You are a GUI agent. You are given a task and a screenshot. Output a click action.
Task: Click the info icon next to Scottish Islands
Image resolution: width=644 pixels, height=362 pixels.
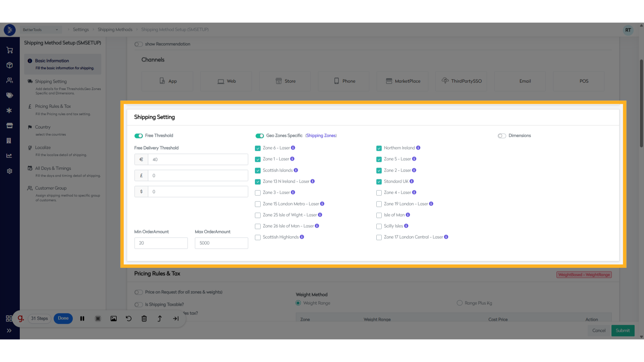(x=296, y=170)
